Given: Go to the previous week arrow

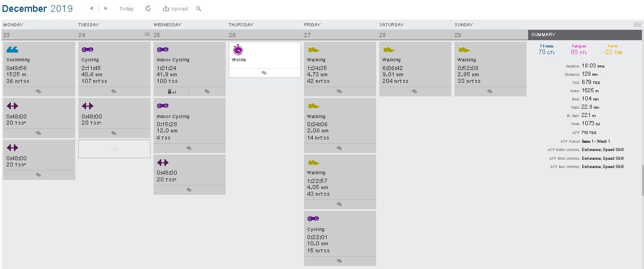Looking at the screenshot, I should click(91, 9).
